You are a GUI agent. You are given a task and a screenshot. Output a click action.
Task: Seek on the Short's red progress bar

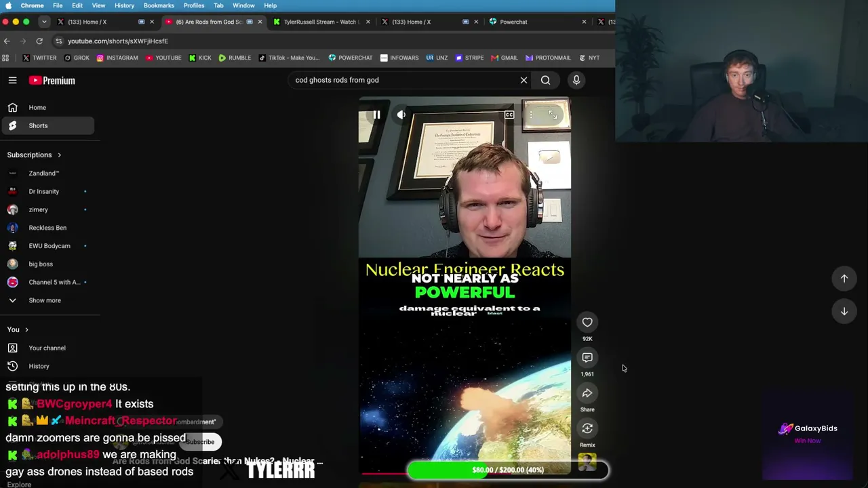click(465, 473)
